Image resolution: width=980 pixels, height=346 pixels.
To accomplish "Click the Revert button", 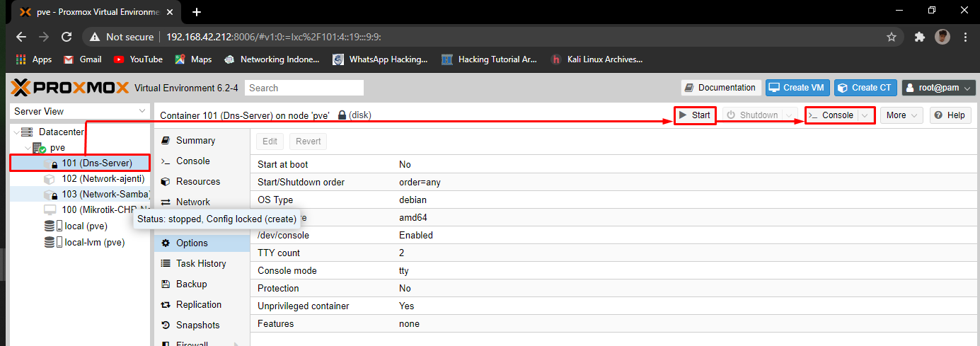I will pyautogui.click(x=308, y=141).
